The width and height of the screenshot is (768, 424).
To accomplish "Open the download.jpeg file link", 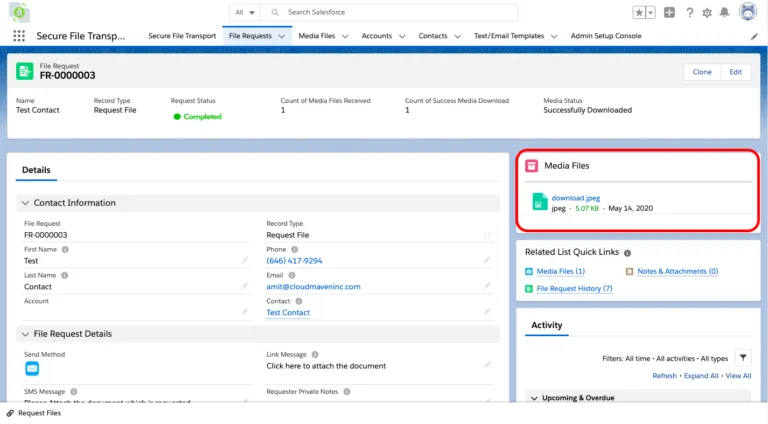I will click(x=576, y=198).
